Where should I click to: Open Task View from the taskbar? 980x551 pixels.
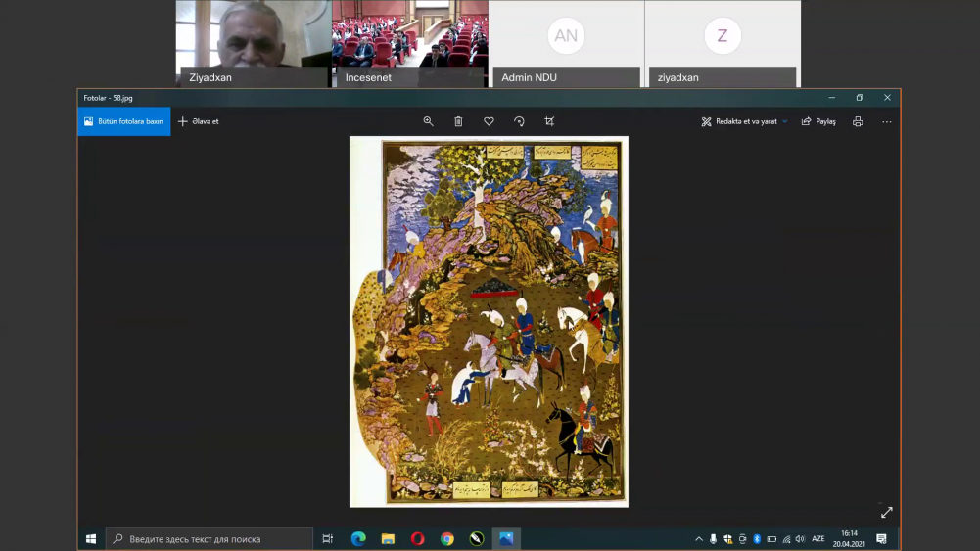(328, 538)
